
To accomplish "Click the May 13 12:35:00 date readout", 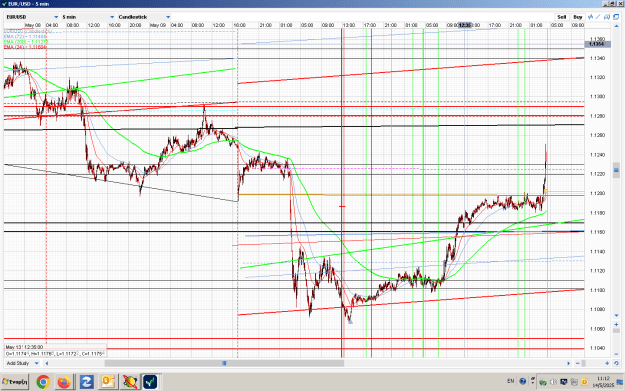I will (24, 347).
